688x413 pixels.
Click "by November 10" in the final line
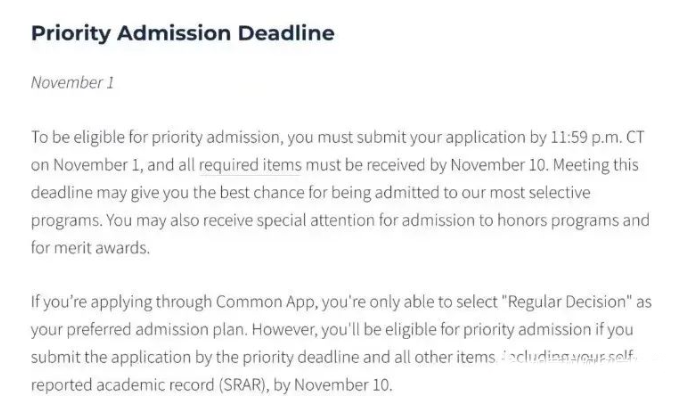click(333, 385)
